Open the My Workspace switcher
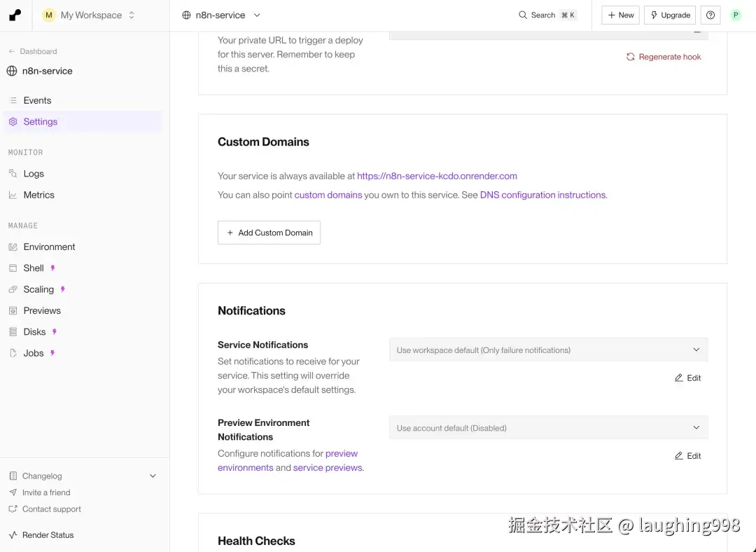Image resolution: width=756 pixels, height=552 pixels. (x=89, y=15)
